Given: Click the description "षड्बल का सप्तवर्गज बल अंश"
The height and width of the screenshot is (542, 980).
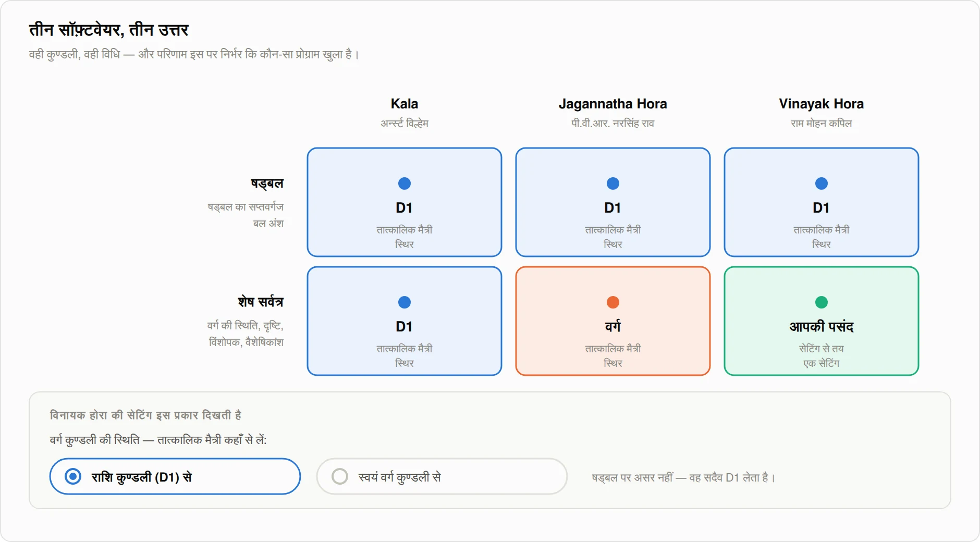Looking at the screenshot, I should 246,215.
